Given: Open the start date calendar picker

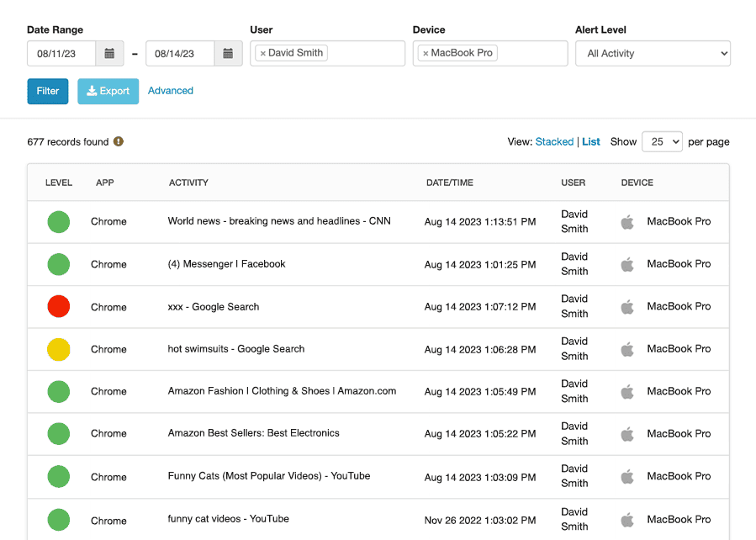Looking at the screenshot, I should 109,53.
